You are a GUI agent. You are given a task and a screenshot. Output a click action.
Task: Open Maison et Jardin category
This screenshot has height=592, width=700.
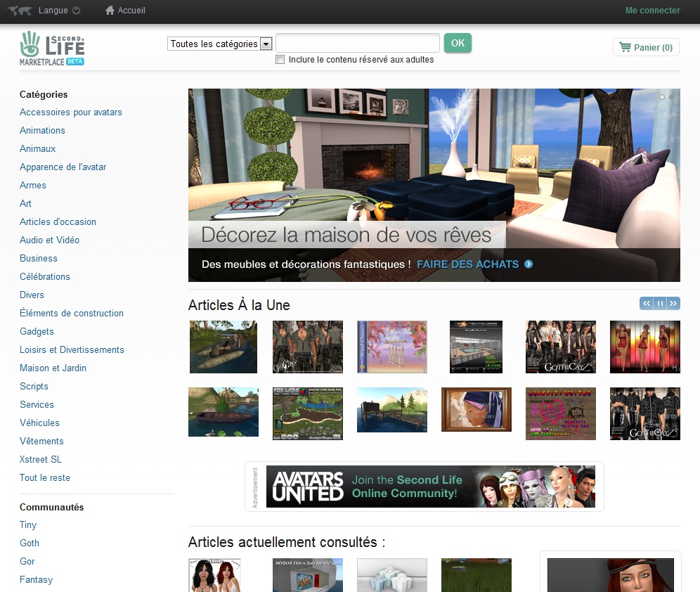[53, 368]
